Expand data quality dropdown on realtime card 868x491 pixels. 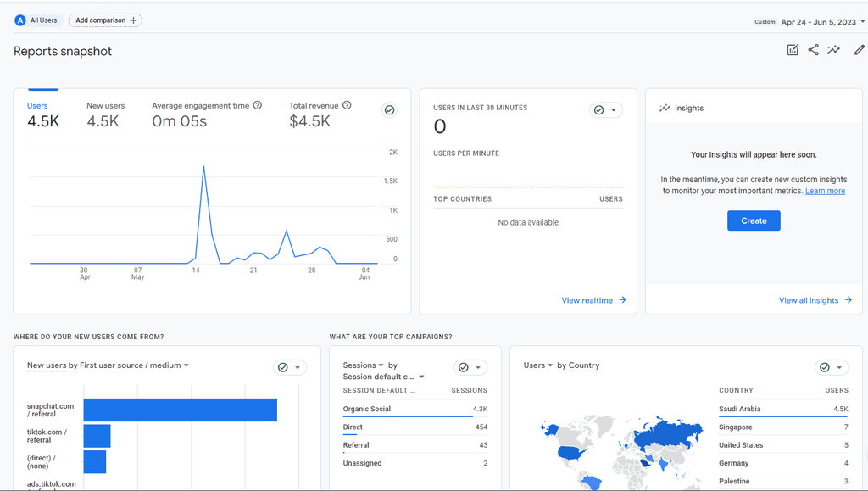coord(614,110)
